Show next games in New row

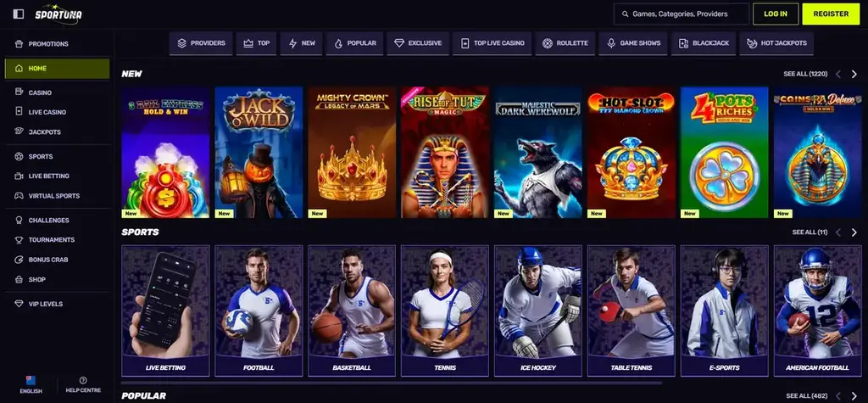click(854, 74)
